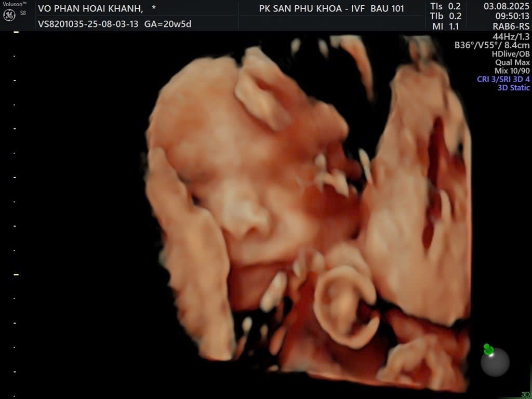Click the GE logo icon
The image size is (532, 399).
9,15
